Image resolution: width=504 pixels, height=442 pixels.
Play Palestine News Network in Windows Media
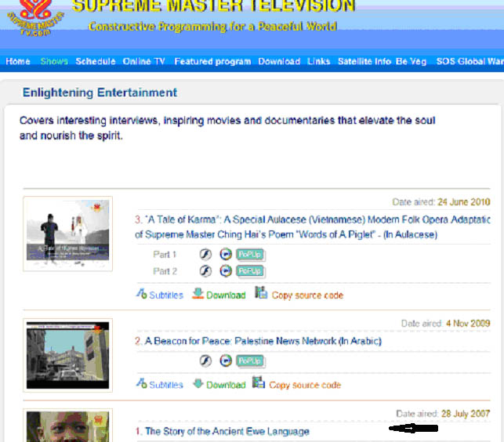click(x=226, y=360)
